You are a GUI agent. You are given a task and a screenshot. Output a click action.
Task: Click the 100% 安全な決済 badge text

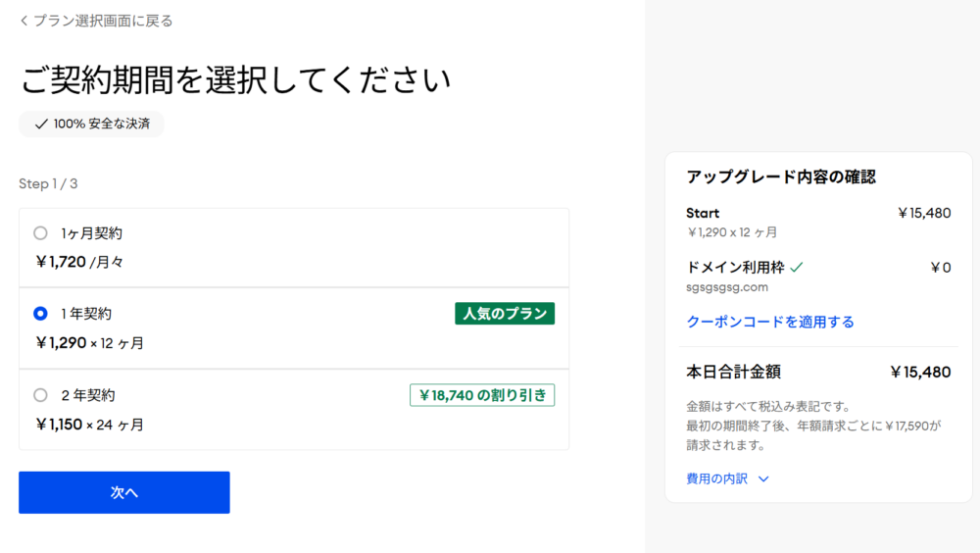coord(102,125)
